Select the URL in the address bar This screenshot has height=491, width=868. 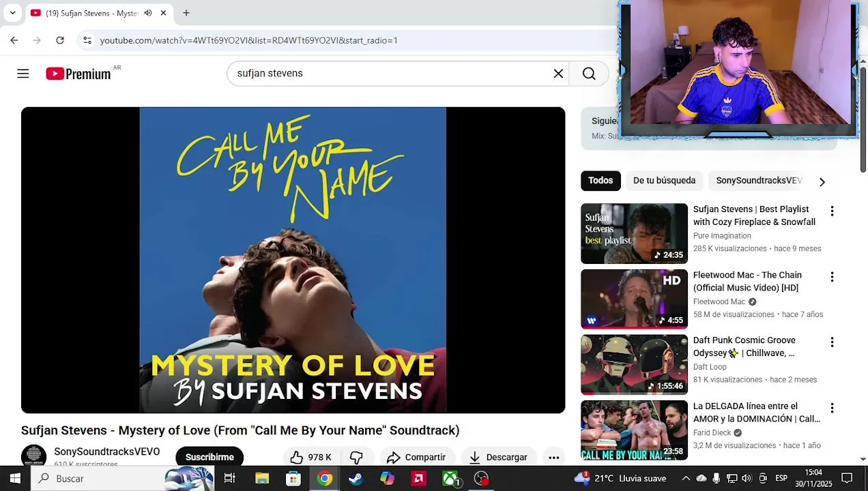249,40
